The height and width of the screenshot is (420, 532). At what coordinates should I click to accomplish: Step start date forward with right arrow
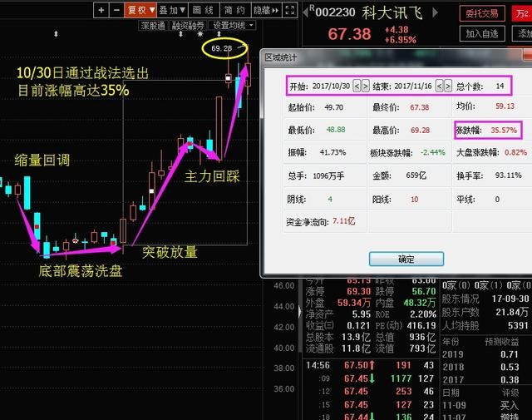366,86
